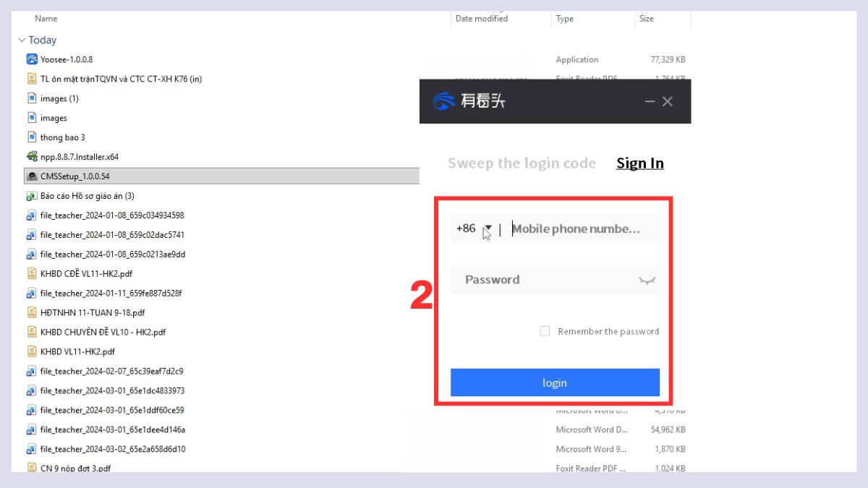Image resolution: width=868 pixels, height=488 pixels.
Task: Click the blue login button
Action: [x=555, y=382]
